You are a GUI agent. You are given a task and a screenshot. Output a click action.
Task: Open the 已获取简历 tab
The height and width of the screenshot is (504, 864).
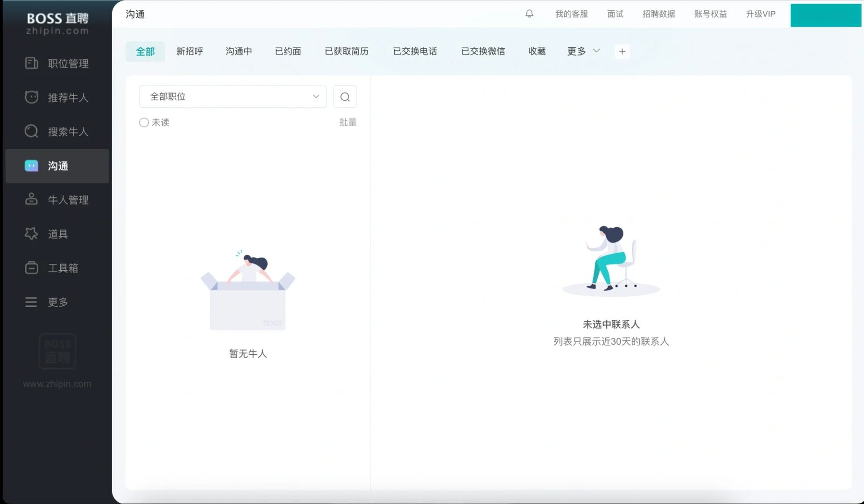347,51
